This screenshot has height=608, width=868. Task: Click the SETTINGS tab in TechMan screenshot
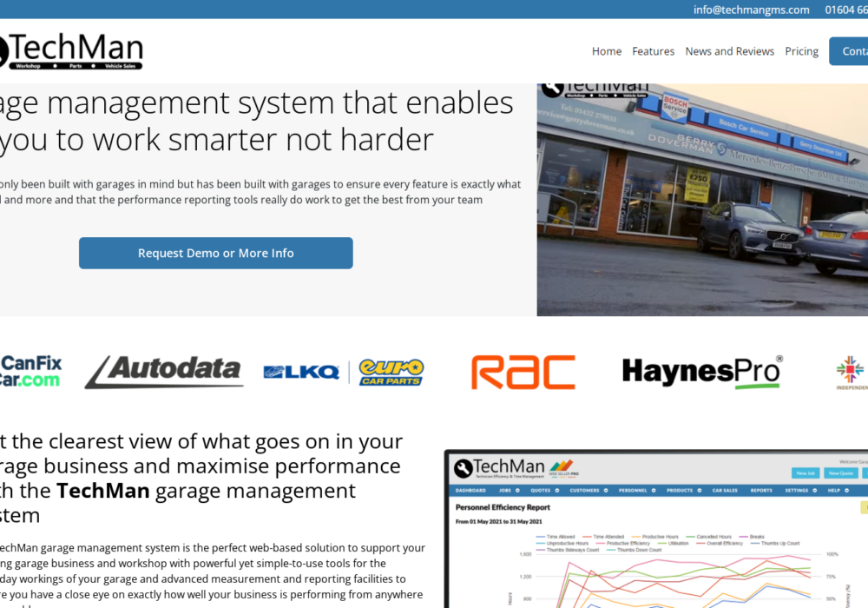[x=800, y=491]
